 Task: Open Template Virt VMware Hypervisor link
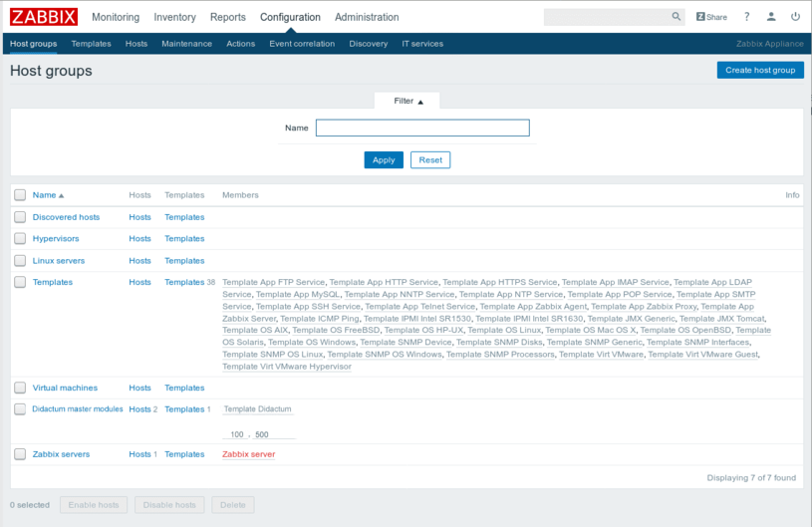pos(287,366)
